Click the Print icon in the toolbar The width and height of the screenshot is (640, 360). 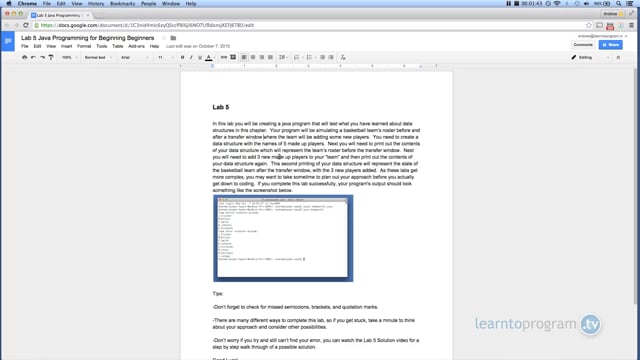click(x=24, y=58)
